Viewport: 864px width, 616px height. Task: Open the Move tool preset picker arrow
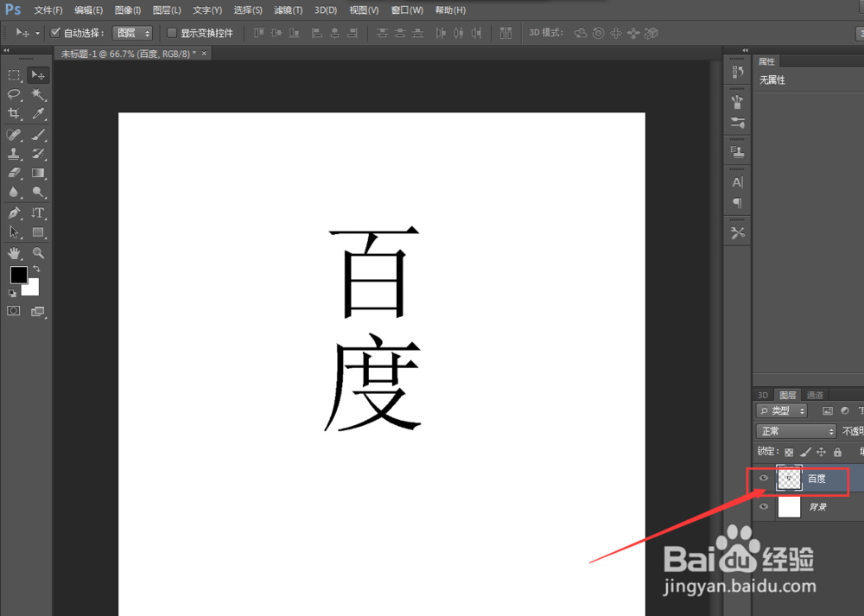[37, 33]
